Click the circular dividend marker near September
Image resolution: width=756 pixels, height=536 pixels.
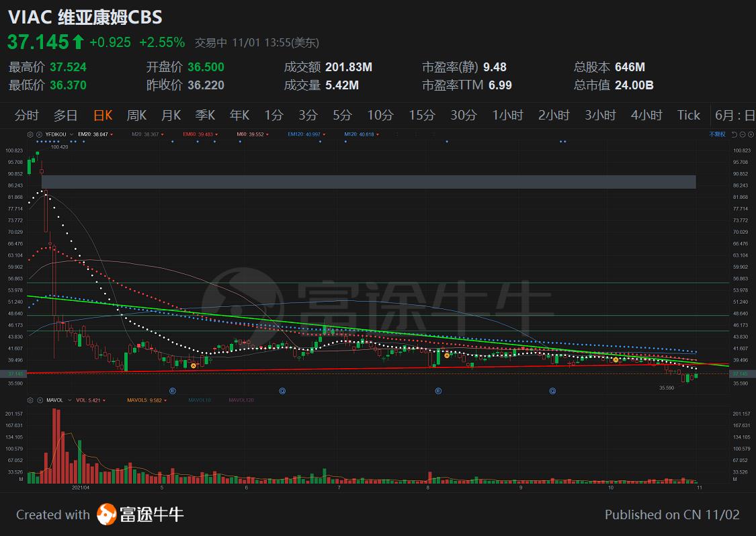pyautogui.click(x=552, y=391)
